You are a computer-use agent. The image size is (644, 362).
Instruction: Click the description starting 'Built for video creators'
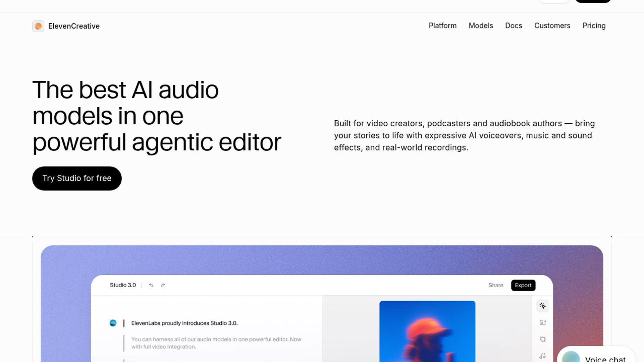(465, 135)
